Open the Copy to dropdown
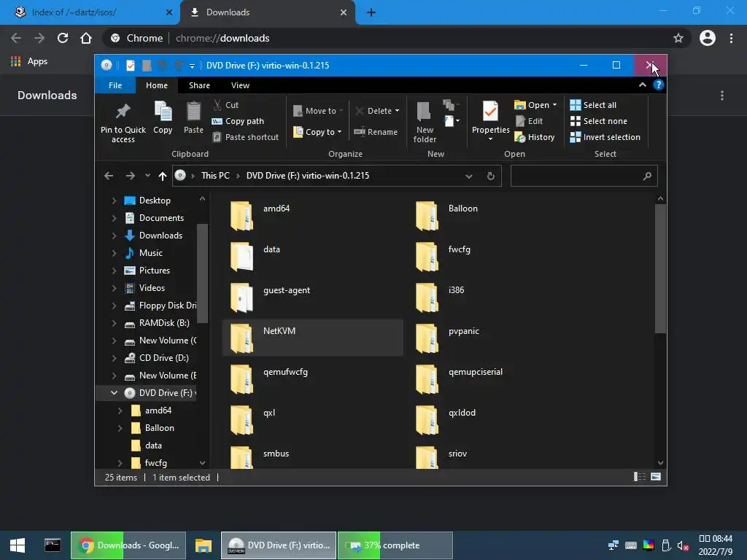Viewport: 747px width, 560px height. pos(317,132)
